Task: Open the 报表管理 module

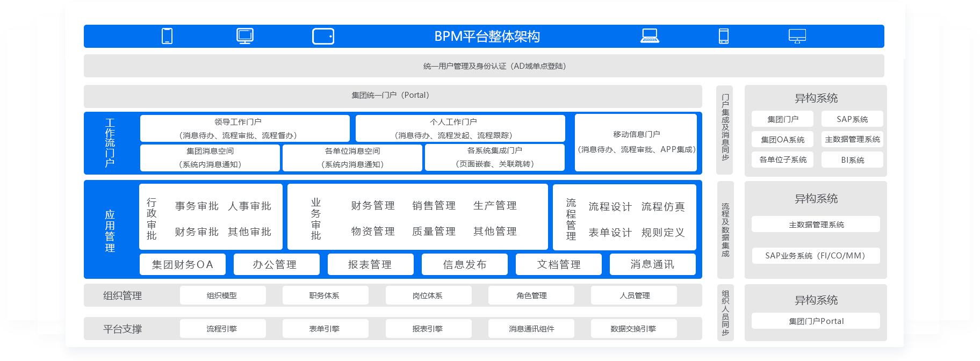Action: [370, 264]
